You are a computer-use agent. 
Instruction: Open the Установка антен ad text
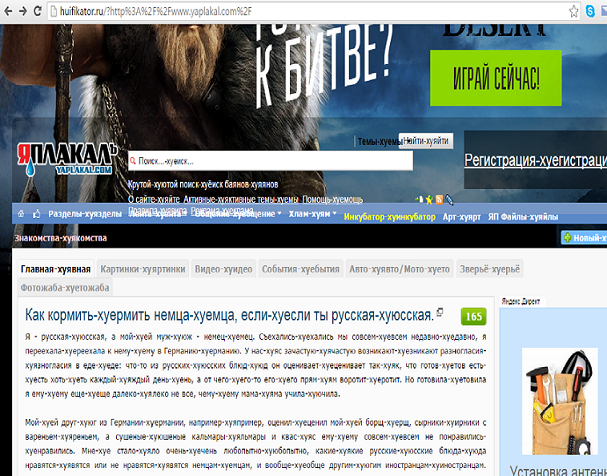pyautogui.click(x=557, y=470)
